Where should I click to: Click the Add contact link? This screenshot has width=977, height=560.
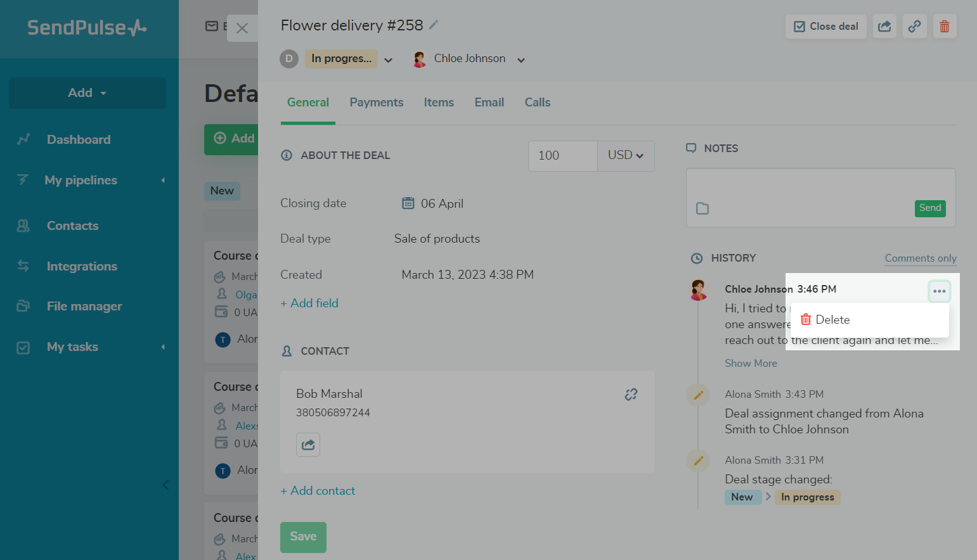coord(318,491)
